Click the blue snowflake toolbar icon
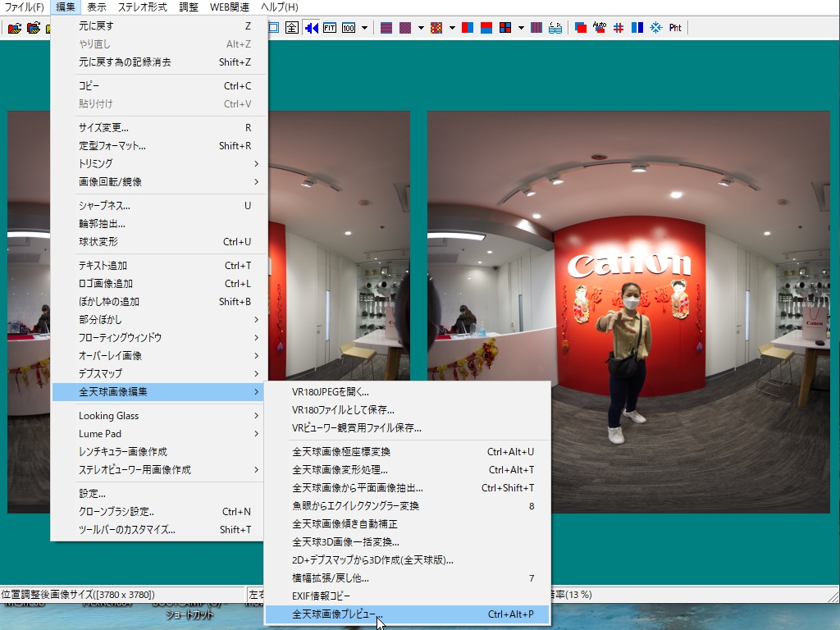The image size is (840, 630). [656, 28]
